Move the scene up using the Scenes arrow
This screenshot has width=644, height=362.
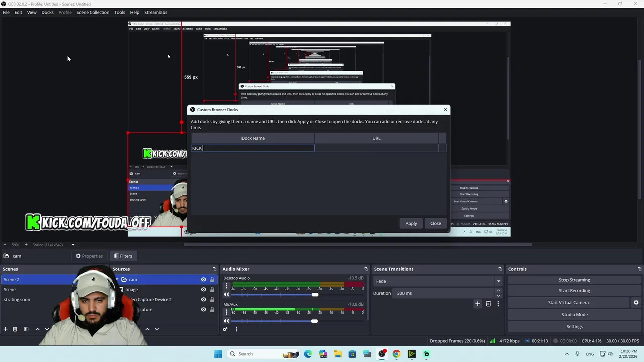(x=37, y=329)
